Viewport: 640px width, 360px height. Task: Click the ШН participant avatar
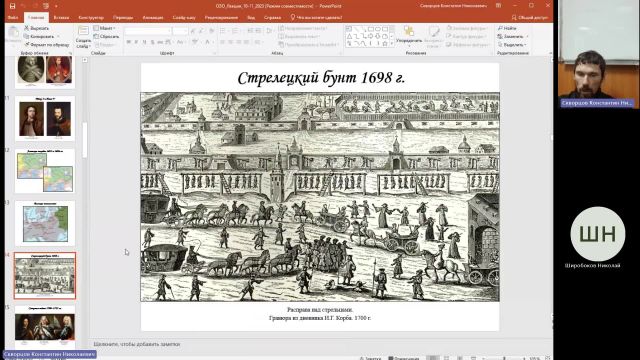tap(598, 234)
